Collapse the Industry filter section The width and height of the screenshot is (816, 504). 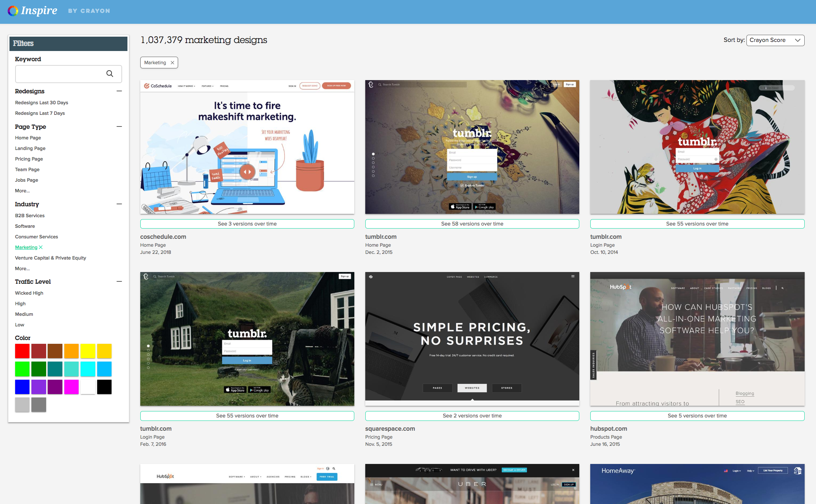pos(119,204)
